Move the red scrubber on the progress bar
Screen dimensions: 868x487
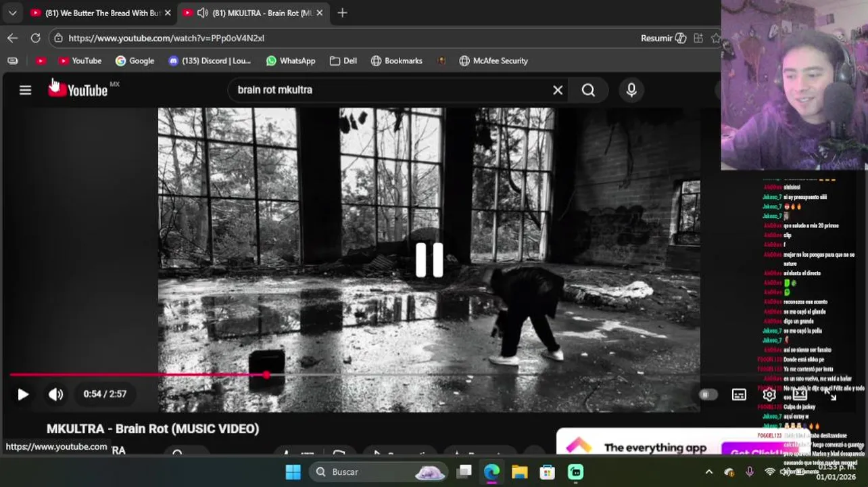pyautogui.click(x=266, y=374)
